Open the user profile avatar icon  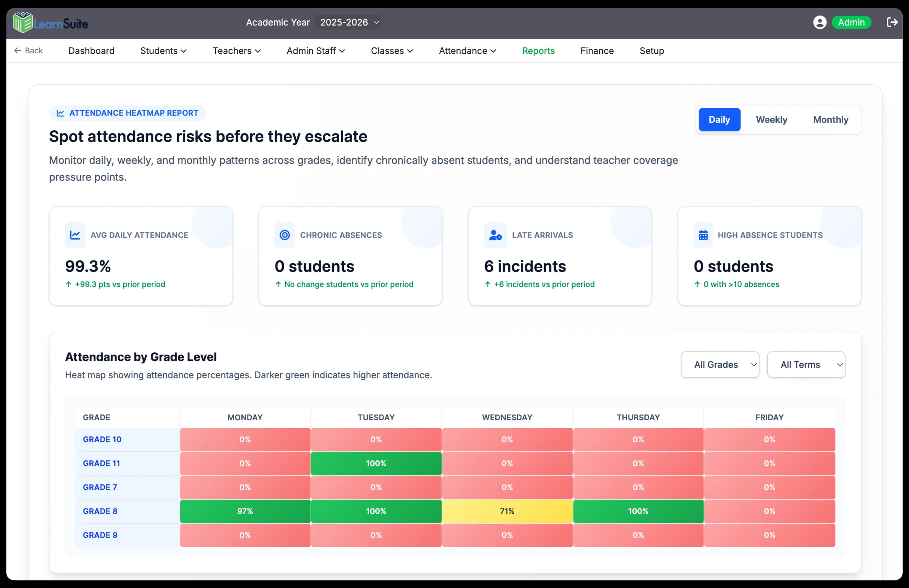coord(820,23)
